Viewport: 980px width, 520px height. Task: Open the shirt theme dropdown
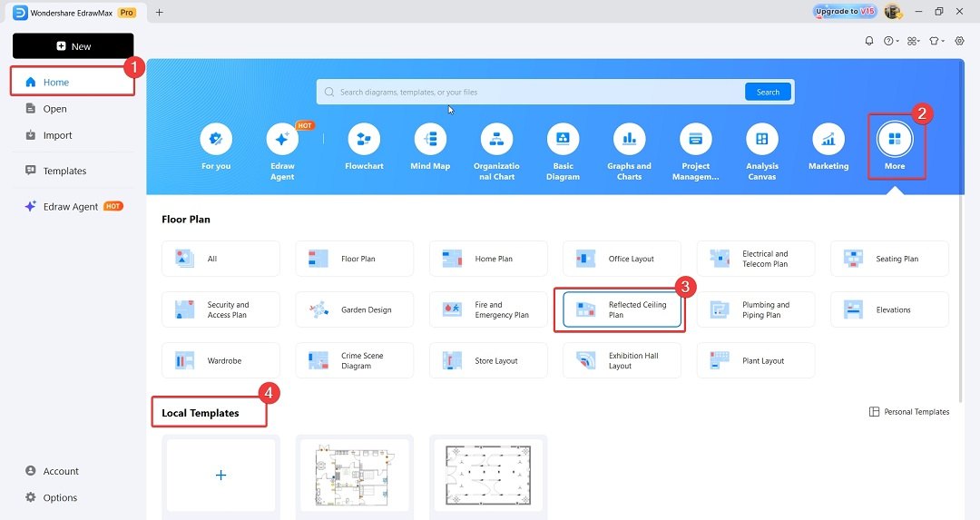coord(936,41)
